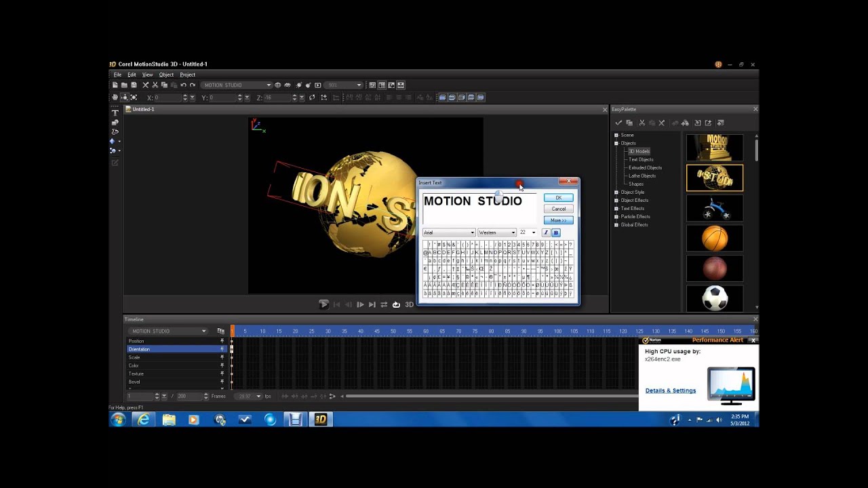Expand the Object Style tree node
The width and height of the screenshot is (868, 488).
click(x=616, y=192)
